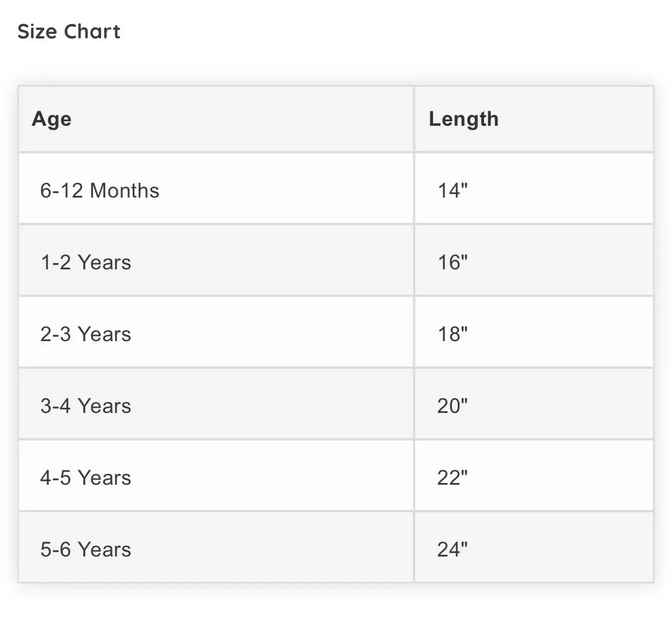Screen dimensions: 672x626
Task: Click the '5-6' age number range
Action: (56, 550)
